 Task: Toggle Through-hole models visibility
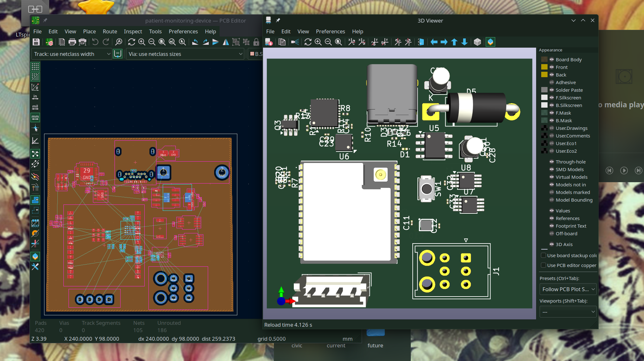(x=552, y=162)
